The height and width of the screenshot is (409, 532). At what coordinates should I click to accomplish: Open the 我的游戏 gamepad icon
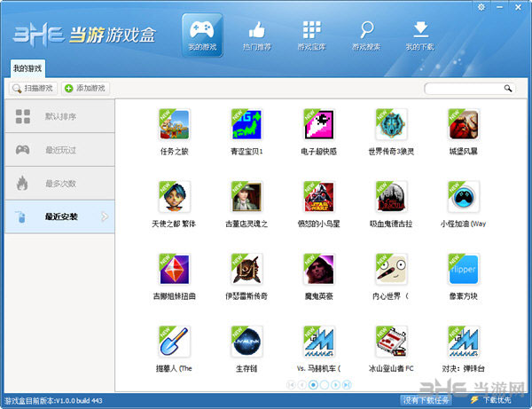tap(202, 34)
